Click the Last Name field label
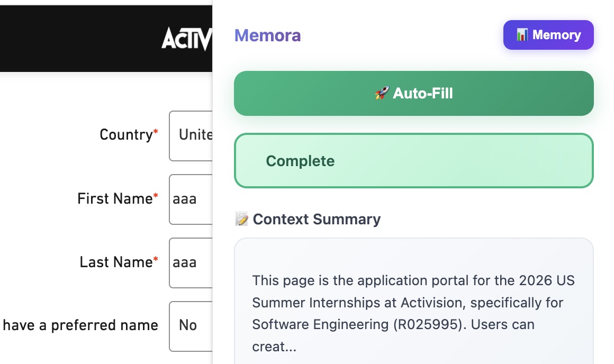 [x=116, y=262]
